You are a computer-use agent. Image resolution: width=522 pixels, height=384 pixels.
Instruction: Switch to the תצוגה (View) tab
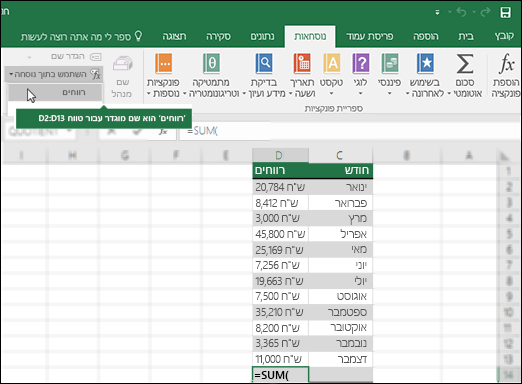[x=174, y=36]
